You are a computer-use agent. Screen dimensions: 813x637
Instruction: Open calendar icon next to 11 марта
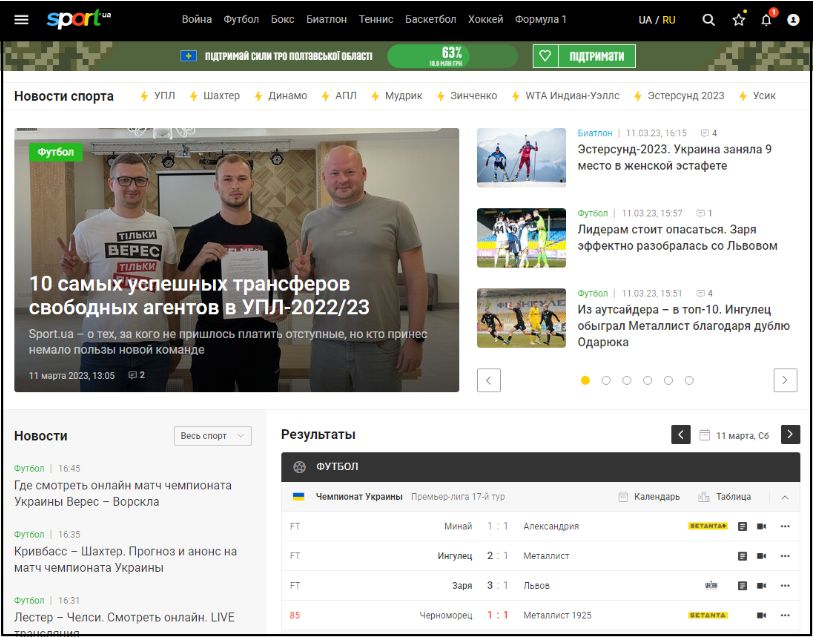[704, 435]
